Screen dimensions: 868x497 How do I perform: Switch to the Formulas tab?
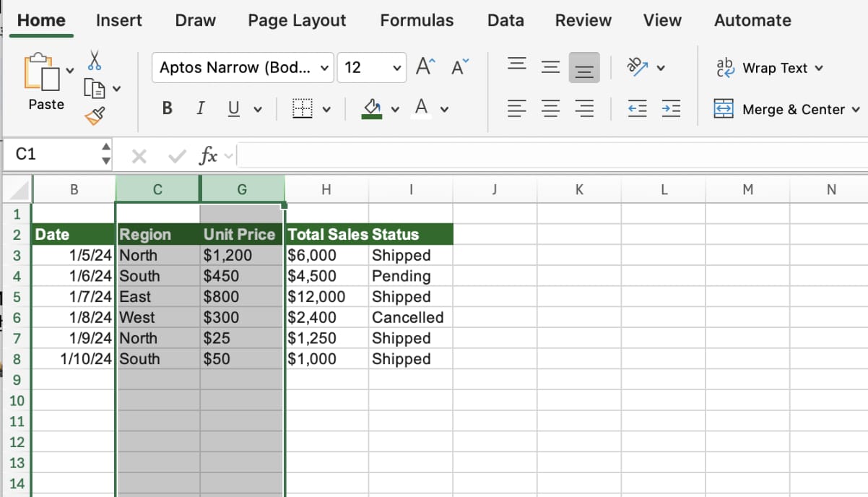417,20
